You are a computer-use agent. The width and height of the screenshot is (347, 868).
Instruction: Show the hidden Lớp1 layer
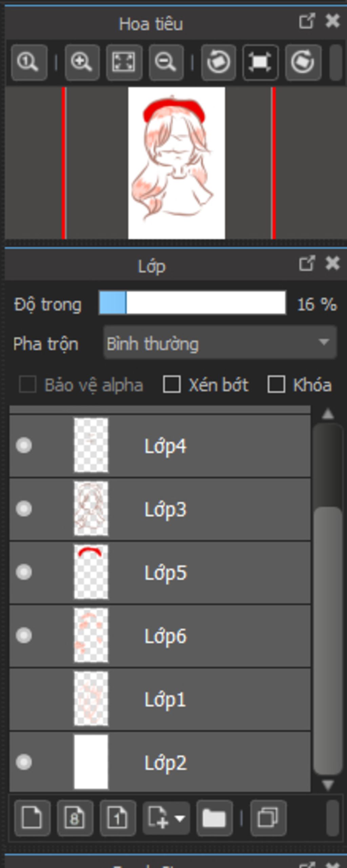tap(24, 699)
